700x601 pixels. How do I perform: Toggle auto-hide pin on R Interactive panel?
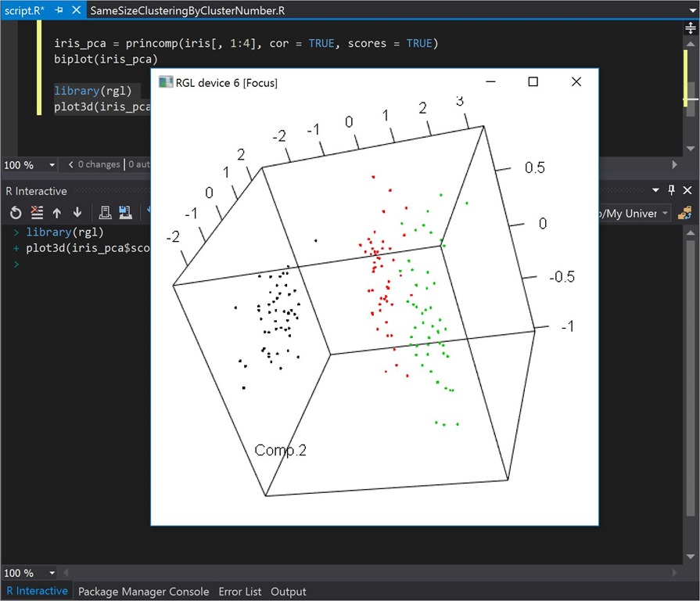[671, 190]
